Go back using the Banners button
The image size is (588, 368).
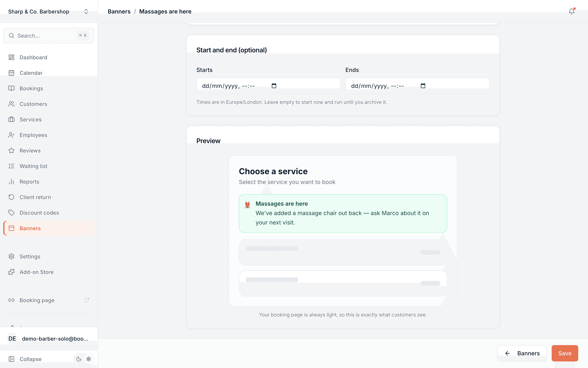click(522, 353)
